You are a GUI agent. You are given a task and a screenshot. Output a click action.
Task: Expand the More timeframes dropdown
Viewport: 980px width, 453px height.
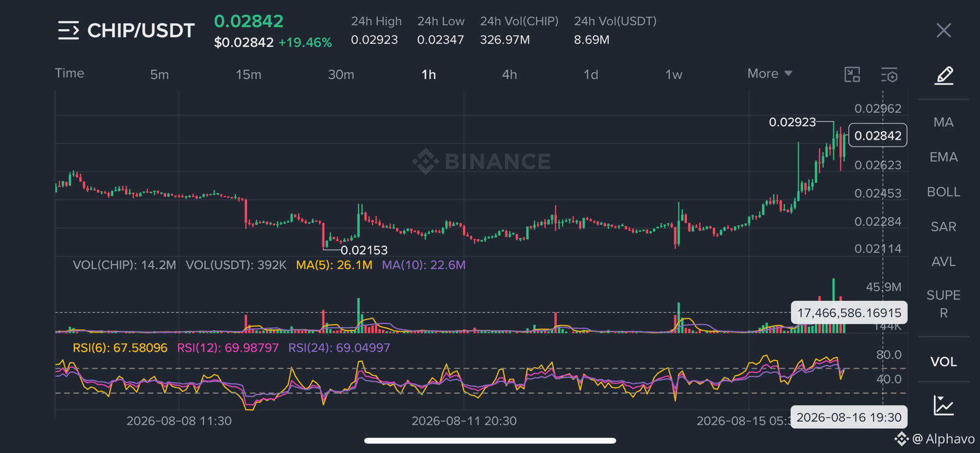[769, 73]
